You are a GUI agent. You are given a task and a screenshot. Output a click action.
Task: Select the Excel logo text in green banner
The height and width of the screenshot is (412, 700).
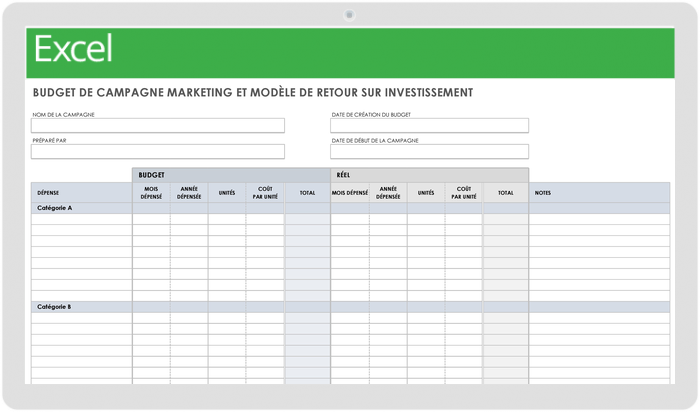click(x=73, y=49)
